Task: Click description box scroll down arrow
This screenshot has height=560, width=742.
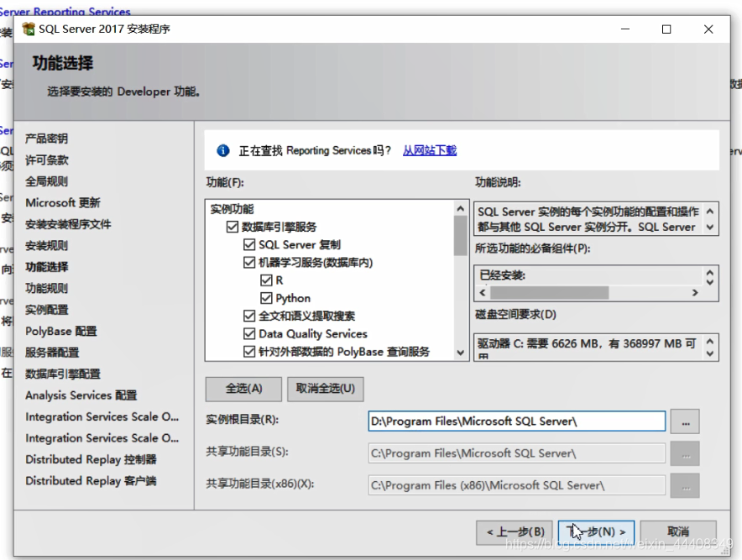Action: [710, 228]
